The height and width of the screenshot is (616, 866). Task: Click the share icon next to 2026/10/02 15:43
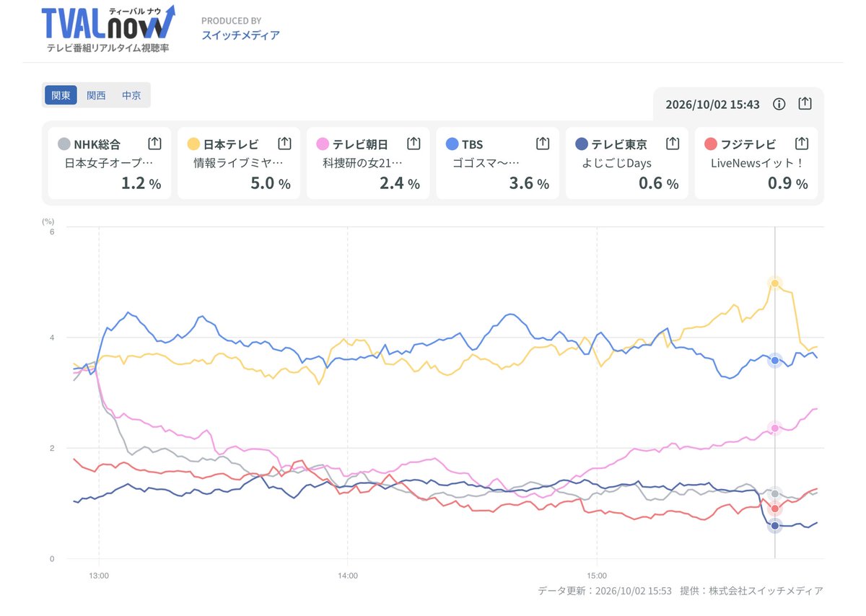805,103
